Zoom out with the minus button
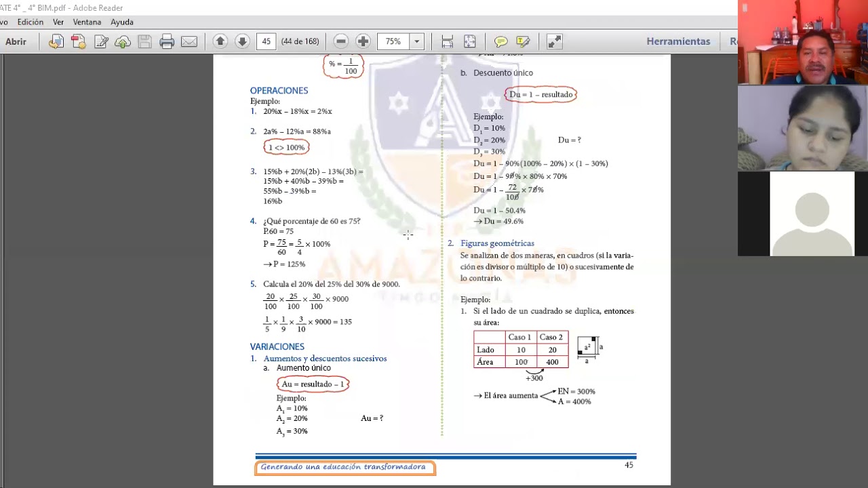 tap(341, 41)
